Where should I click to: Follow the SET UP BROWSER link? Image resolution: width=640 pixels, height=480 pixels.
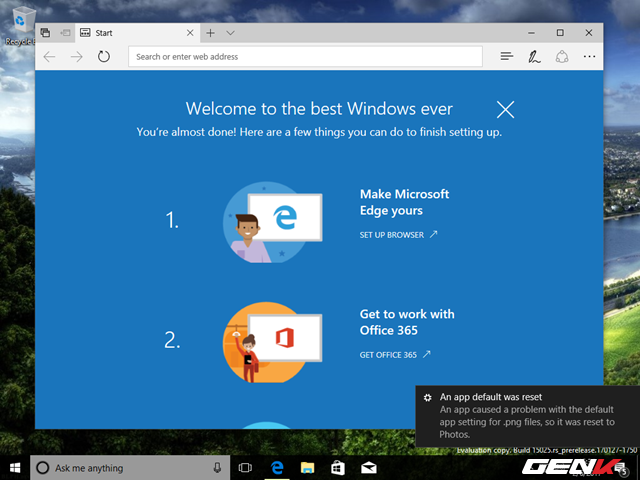[398, 235]
